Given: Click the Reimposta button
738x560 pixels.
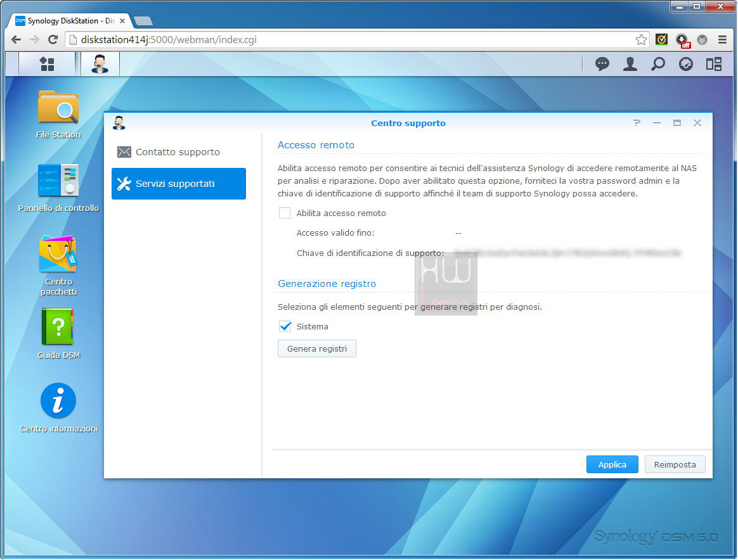Looking at the screenshot, I should click(675, 464).
